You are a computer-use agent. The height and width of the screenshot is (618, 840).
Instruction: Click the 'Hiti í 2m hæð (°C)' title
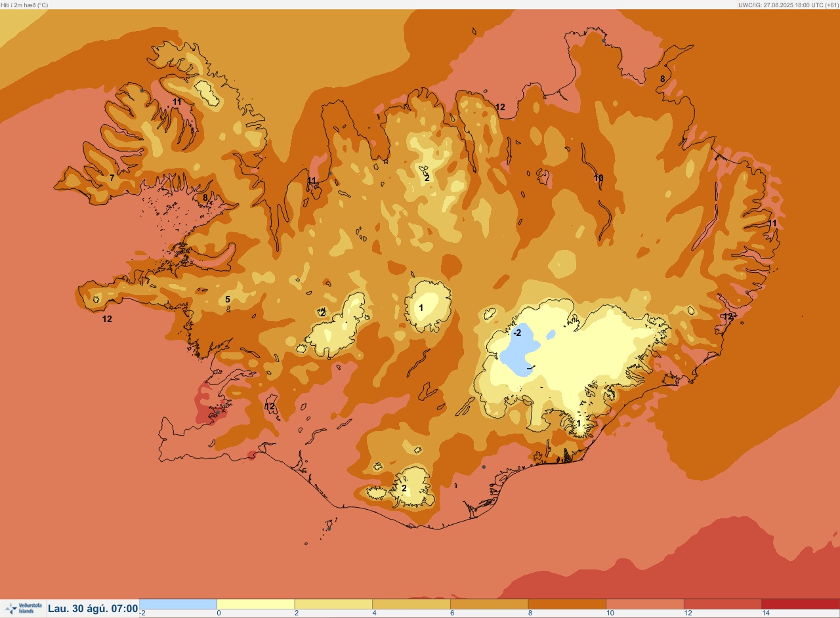(x=25, y=5)
